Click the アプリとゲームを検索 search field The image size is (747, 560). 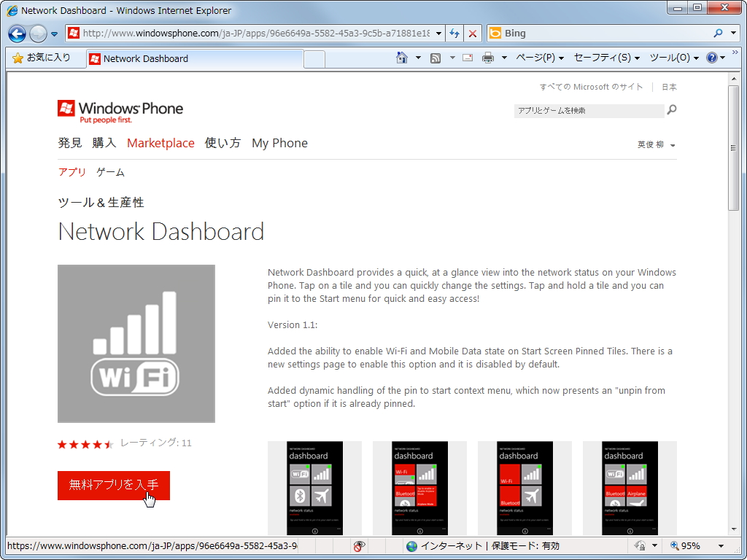[x=589, y=111]
